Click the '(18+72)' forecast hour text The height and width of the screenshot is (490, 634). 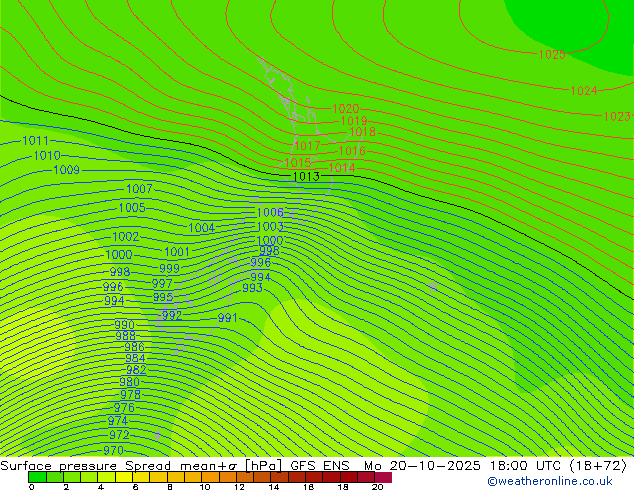(598, 466)
